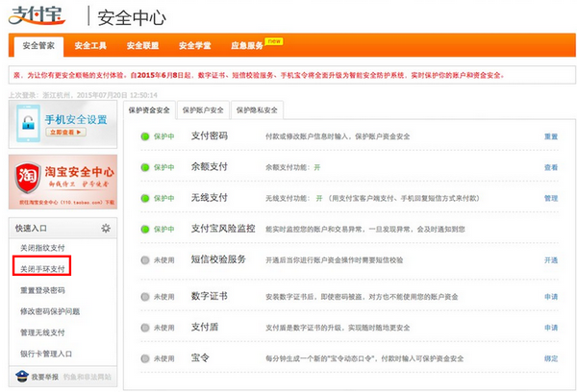
Task: Open the quick entry settings gear
Action: [106, 228]
